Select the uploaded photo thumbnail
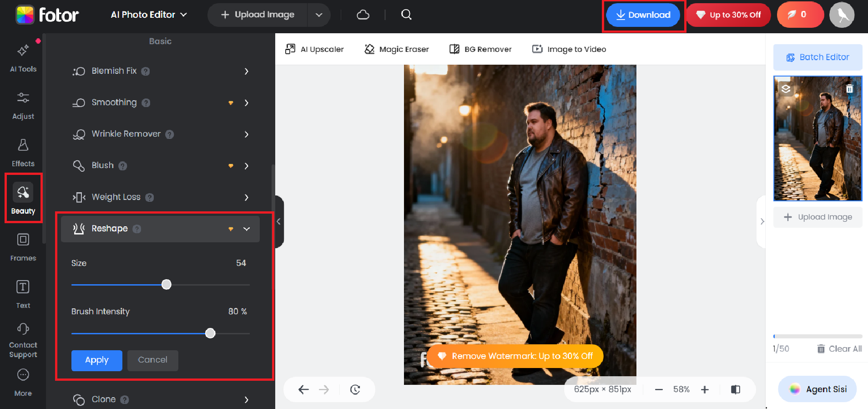This screenshot has width=868, height=409. click(x=818, y=138)
